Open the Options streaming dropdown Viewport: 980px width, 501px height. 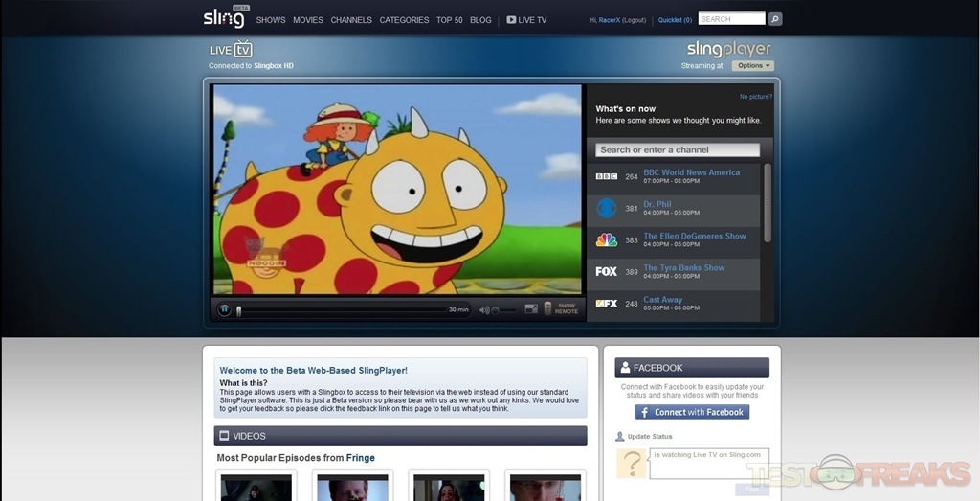753,66
